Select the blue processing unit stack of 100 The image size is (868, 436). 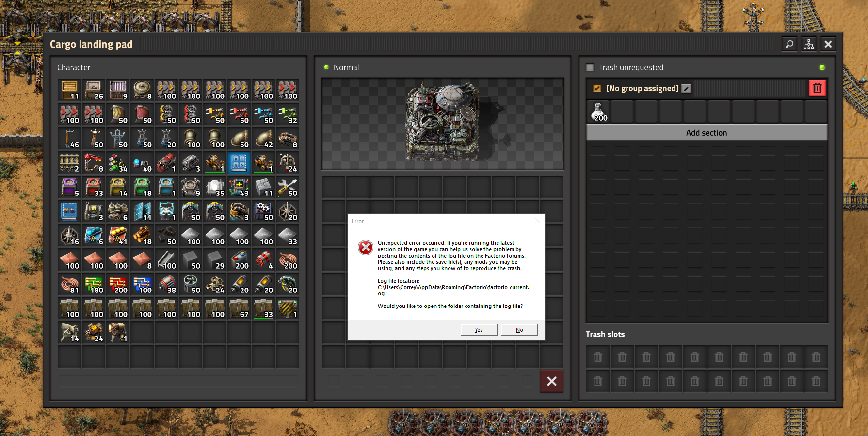(x=142, y=284)
